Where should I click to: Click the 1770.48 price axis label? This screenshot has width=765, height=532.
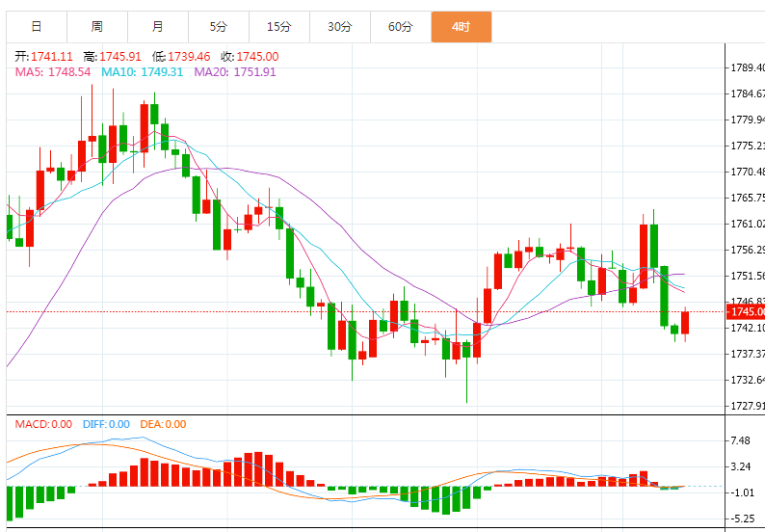point(747,172)
